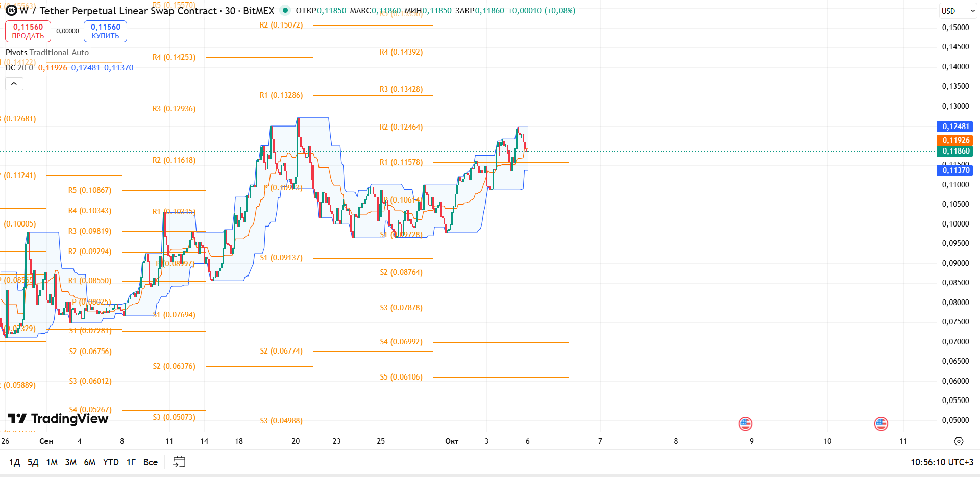
Task: Select the 1Г time range
Action: pos(131,462)
